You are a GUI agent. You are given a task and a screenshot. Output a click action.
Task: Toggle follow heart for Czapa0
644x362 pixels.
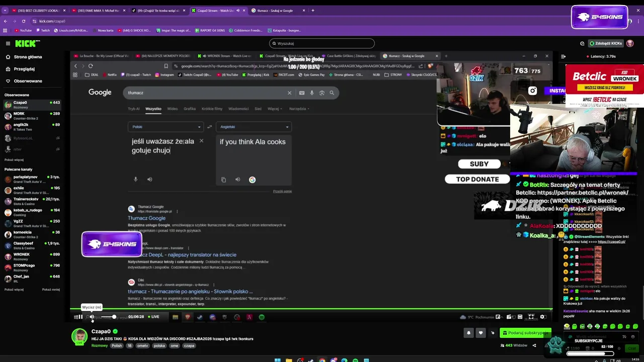[480, 333]
